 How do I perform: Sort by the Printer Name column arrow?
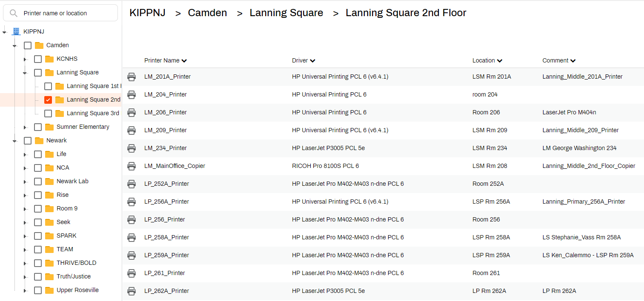click(x=184, y=61)
